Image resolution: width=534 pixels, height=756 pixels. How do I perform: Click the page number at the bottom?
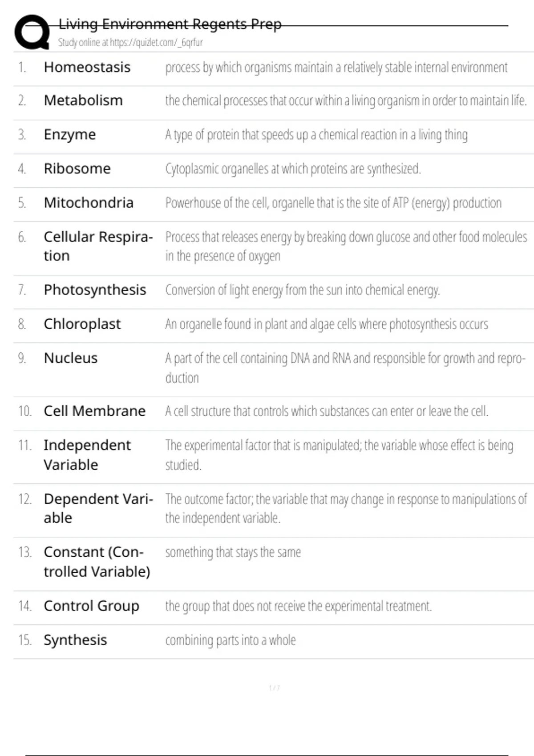tap(275, 688)
